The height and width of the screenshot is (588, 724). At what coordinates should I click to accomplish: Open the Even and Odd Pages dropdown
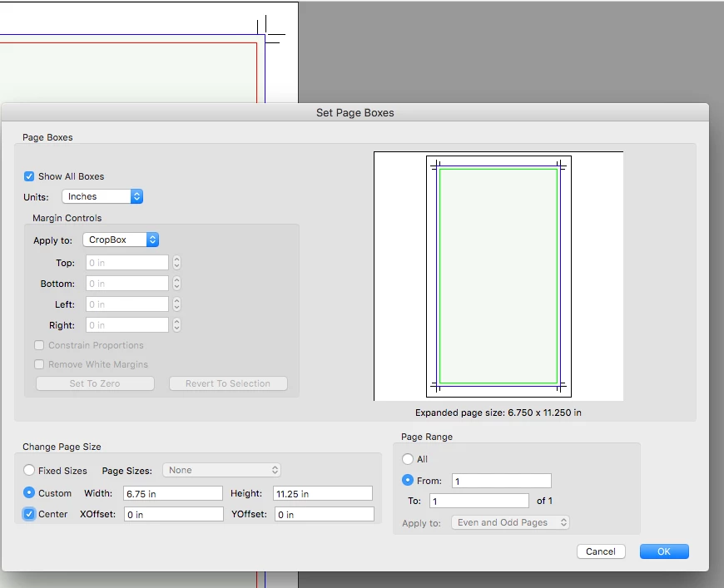point(510,522)
